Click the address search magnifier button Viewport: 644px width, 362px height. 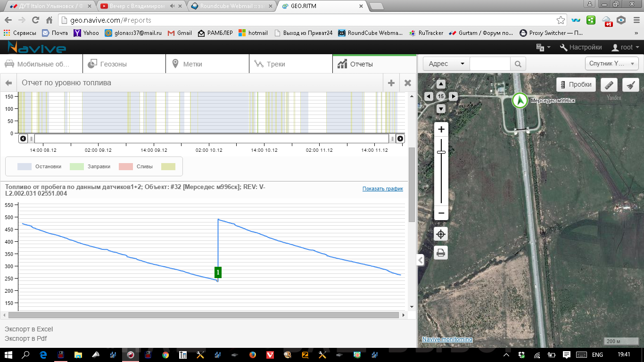[x=518, y=64]
